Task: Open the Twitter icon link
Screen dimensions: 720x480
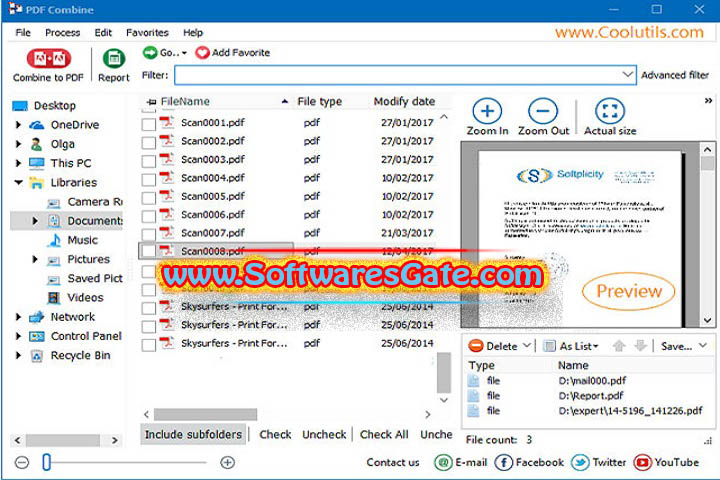Action: click(x=580, y=462)
